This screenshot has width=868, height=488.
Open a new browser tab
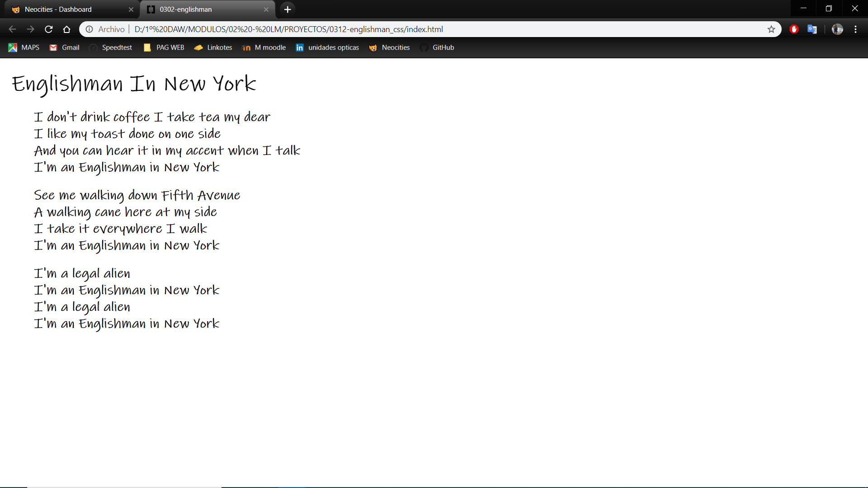tap(288, 9)
